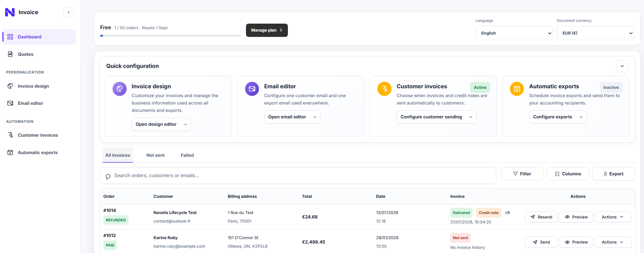Image resolution: width=644 pixels, height=253 pixels.
Task: Click arrow in Configure exports button
Action: [x=581, y=117]
